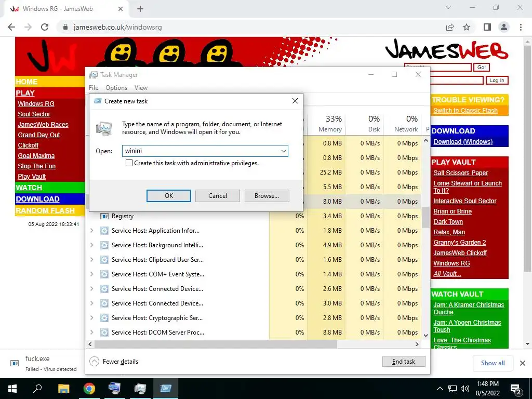The width and height of the screenshot is (532, 399).
Task: Expand Service Host: COM+ Event Syste... row
Action: pos(92,274)
